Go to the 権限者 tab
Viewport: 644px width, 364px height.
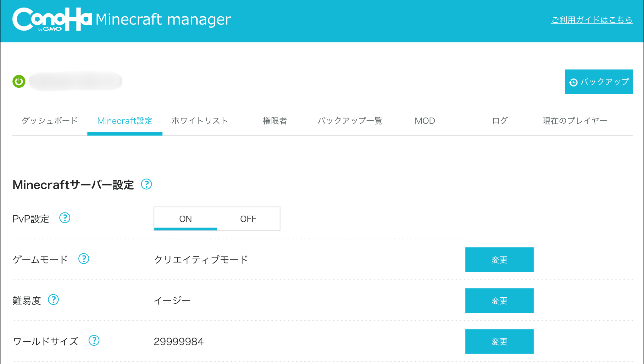pyautogui.click(x=275, y=121)
